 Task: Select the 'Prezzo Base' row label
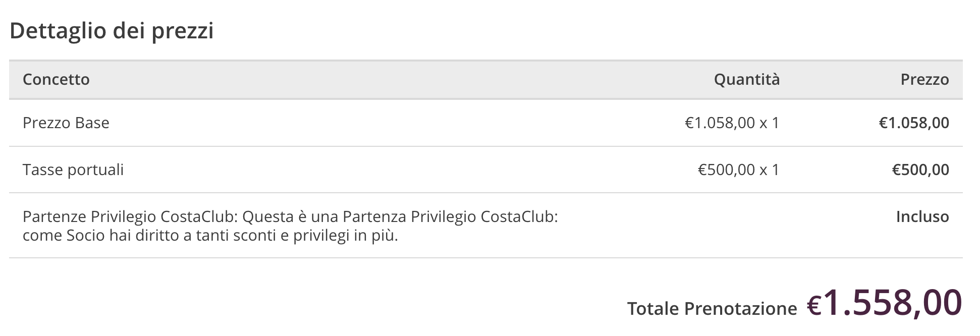66,123
